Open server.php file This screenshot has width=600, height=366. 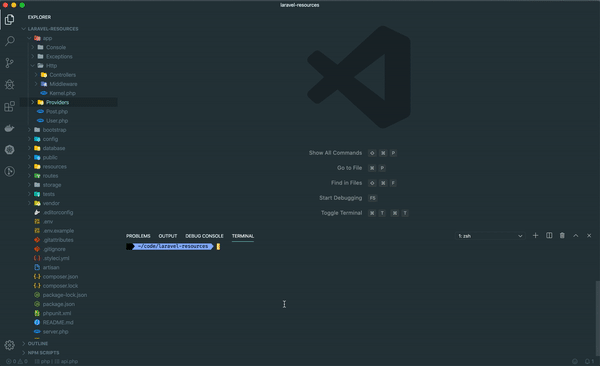[55, 332]
